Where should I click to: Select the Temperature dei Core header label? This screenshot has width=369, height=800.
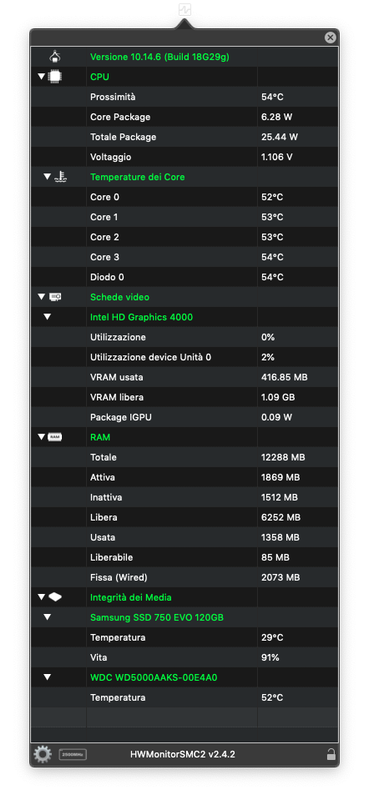point(137,177)
